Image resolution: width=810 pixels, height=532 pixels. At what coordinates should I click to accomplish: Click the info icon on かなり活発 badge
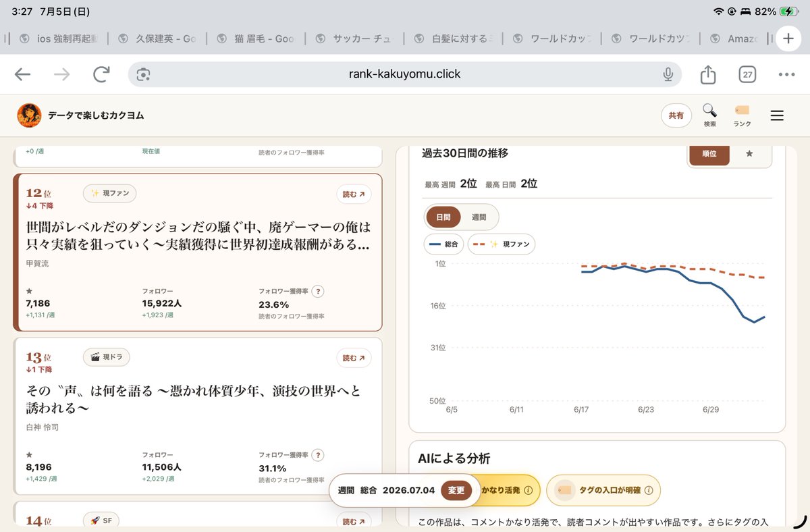(529, 490)
